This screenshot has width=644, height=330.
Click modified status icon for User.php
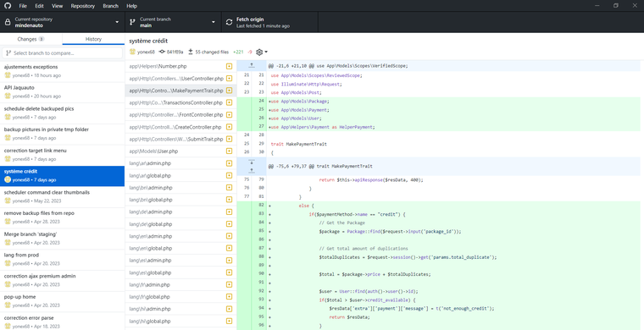coord(229,151)
